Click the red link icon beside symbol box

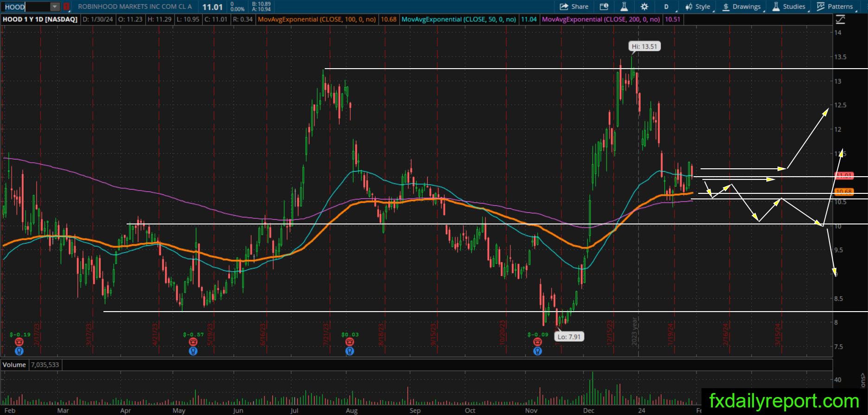point(66,7)
